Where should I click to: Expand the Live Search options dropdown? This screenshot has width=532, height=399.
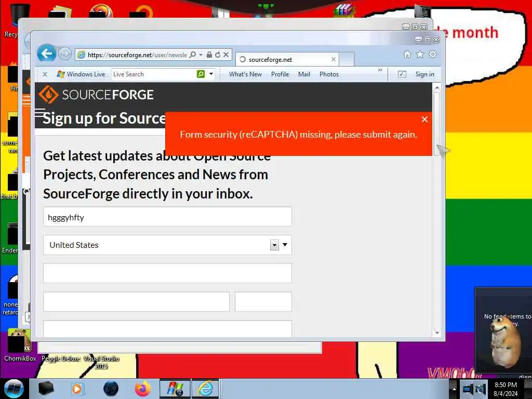(x=211, y=74)
